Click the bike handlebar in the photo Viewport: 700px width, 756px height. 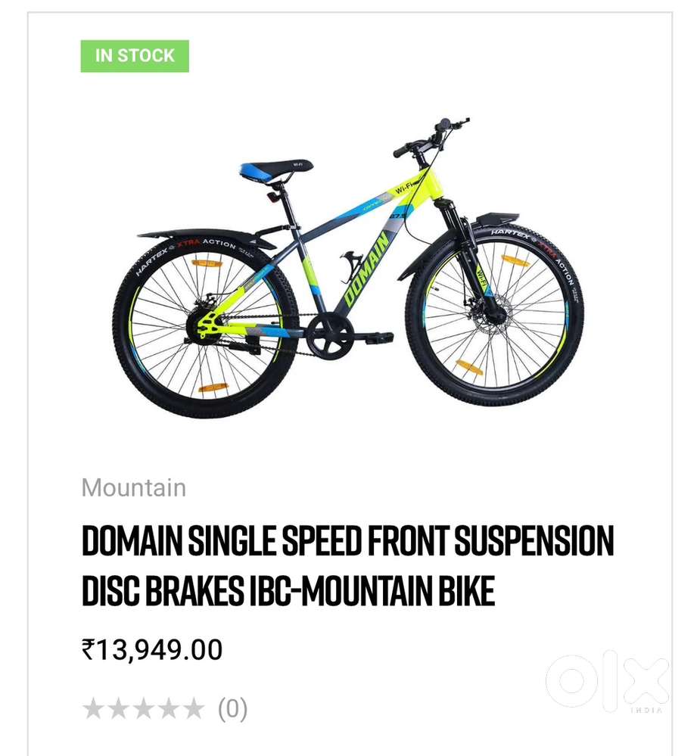click(431, 136)
